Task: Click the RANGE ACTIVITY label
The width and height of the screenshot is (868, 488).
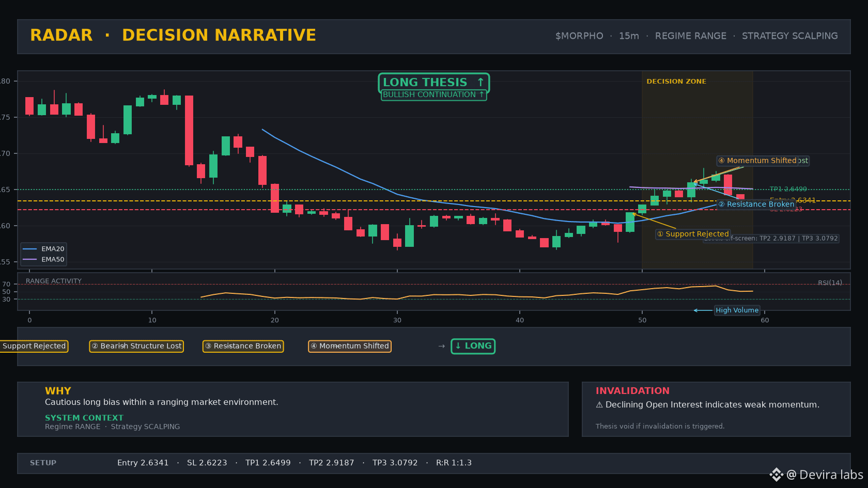Action: 54,281
